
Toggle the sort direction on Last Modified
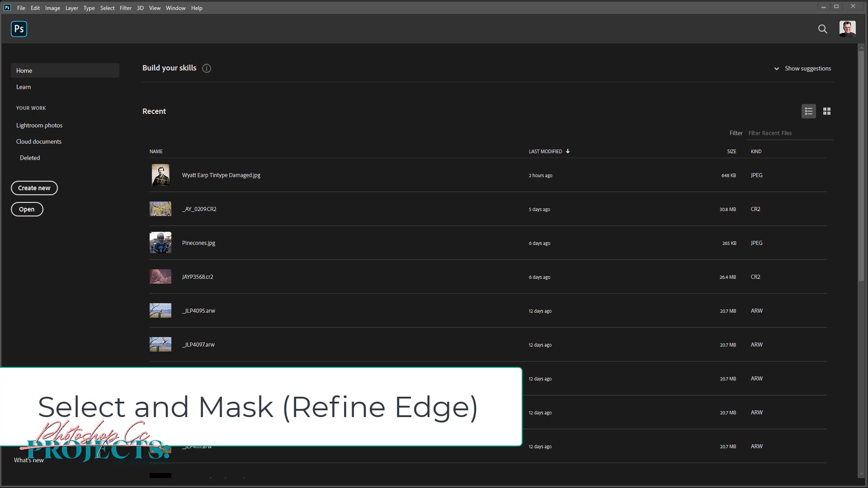(x=567, y=151)
